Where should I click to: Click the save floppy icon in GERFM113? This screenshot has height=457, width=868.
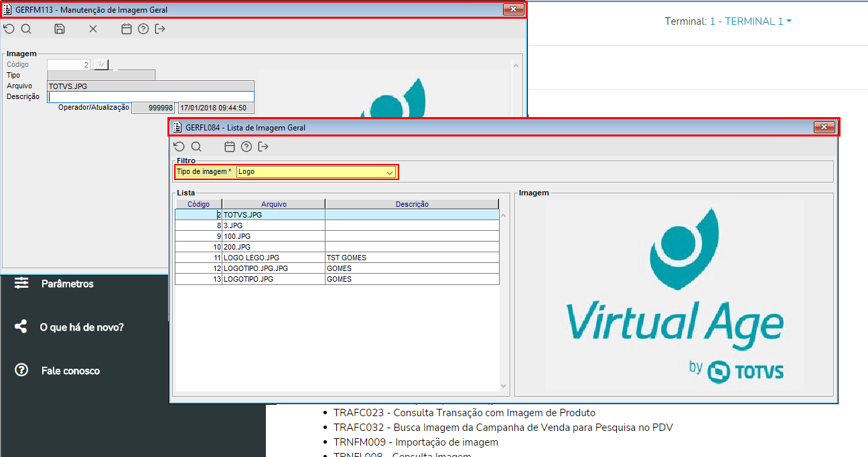tap(60, 29)
